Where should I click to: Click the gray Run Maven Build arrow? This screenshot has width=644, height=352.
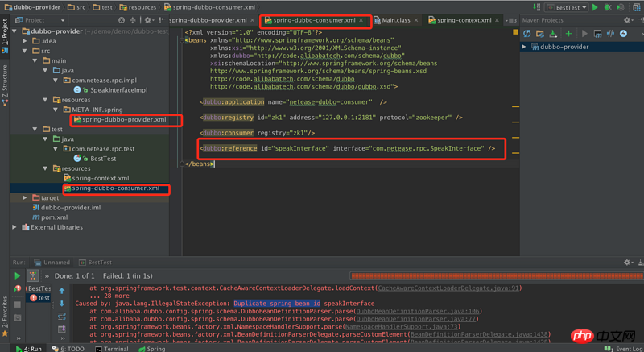[x=584, y=34]
